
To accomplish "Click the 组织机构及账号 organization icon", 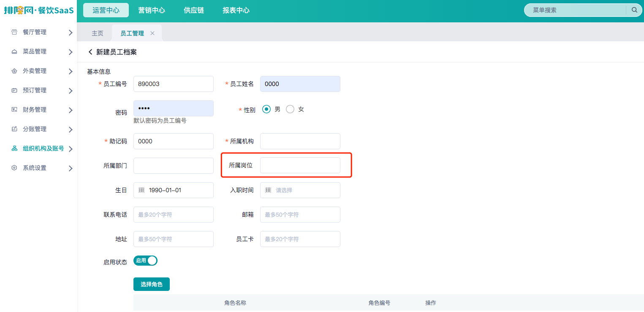I will coord(14,148).
